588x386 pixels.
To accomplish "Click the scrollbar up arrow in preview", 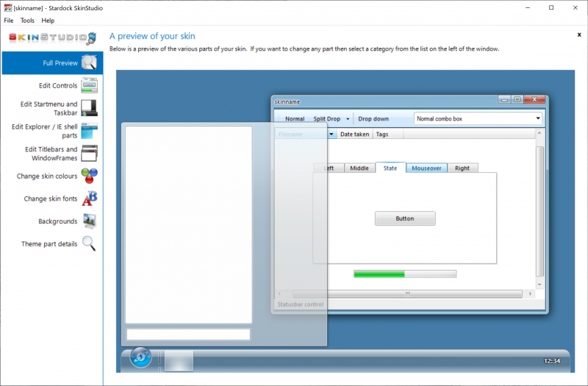I will (x=539, y=133).
